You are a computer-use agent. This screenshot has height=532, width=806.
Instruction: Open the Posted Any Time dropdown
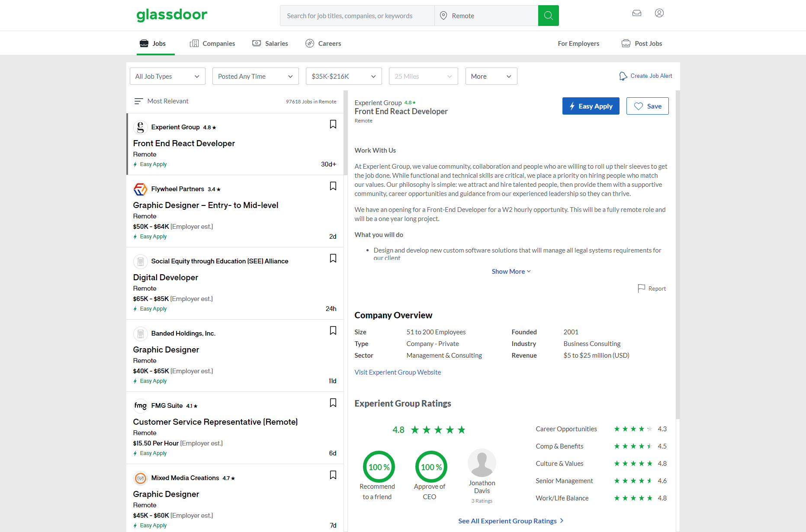255,76
